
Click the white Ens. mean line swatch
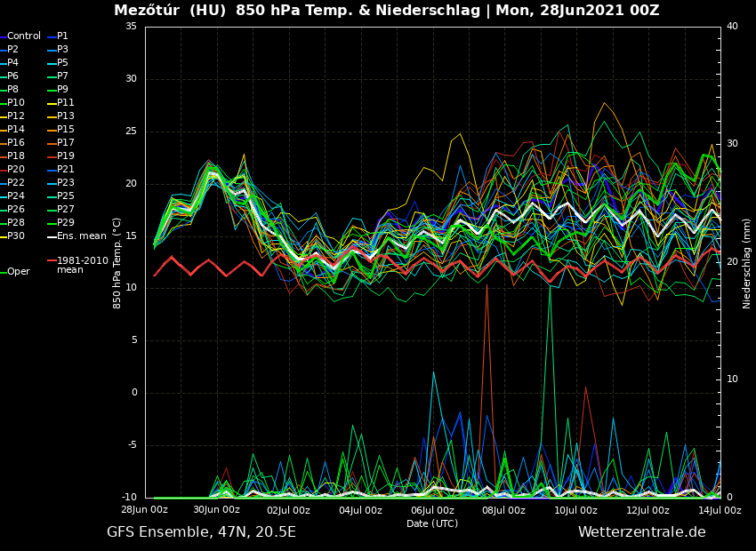click(x=52, y=236)
